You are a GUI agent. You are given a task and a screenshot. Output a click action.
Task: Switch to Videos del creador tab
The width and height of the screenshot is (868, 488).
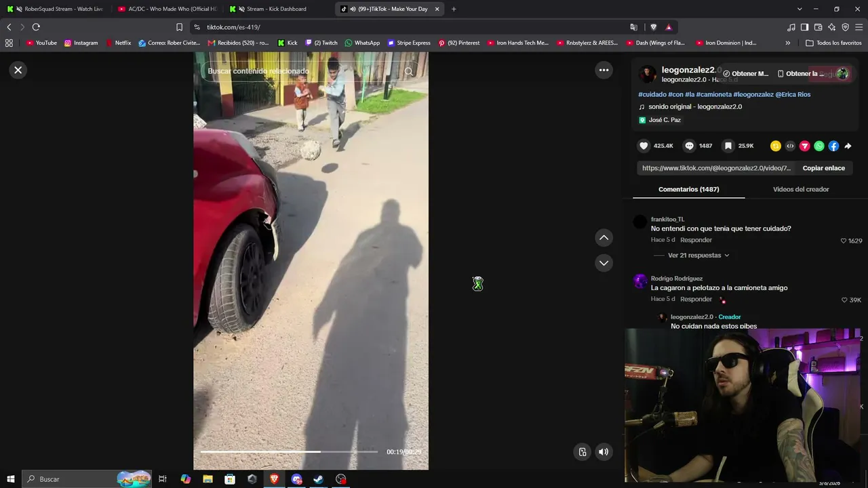click(801, 189)
